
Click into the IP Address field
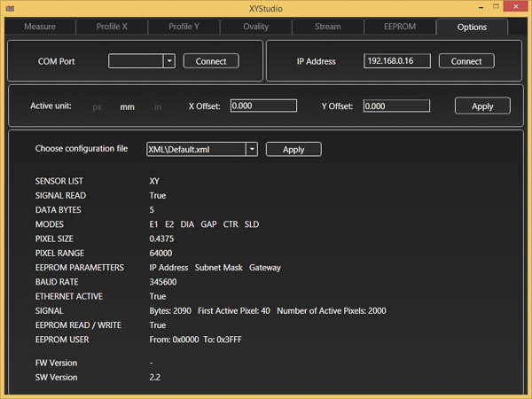pyautogui.click(x=397, y=61)
